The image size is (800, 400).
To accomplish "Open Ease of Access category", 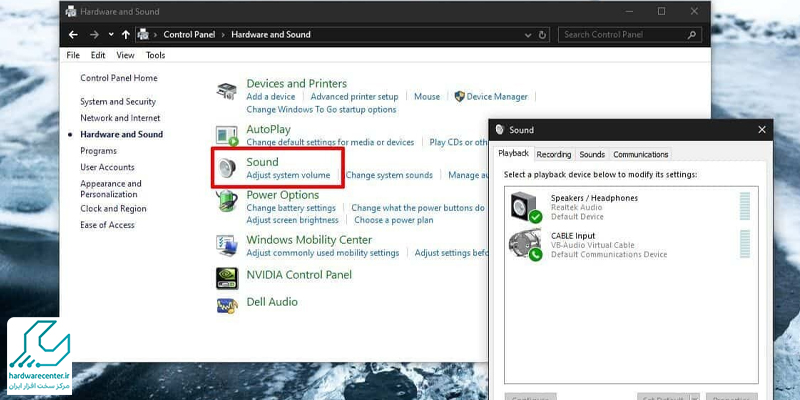I will coord(107,224).
